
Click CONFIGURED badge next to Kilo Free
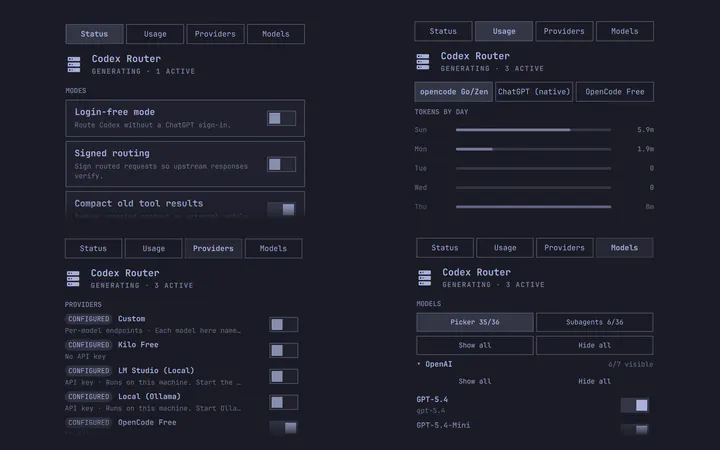(x=89, y=345)
